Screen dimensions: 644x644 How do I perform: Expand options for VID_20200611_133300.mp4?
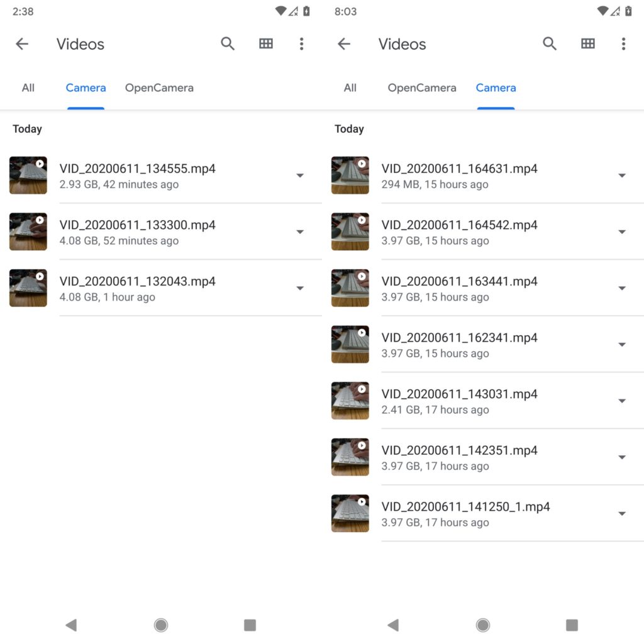(300, 231)
